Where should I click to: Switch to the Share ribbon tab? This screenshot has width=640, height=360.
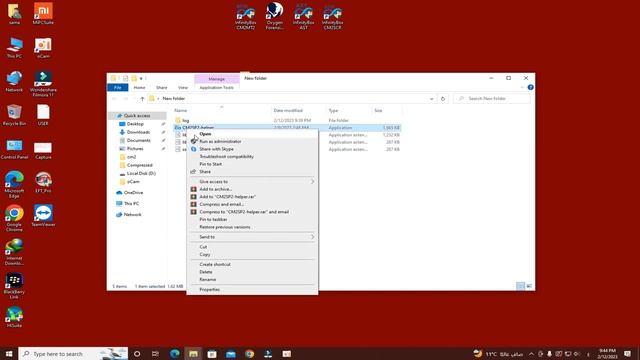coord(162,88)
